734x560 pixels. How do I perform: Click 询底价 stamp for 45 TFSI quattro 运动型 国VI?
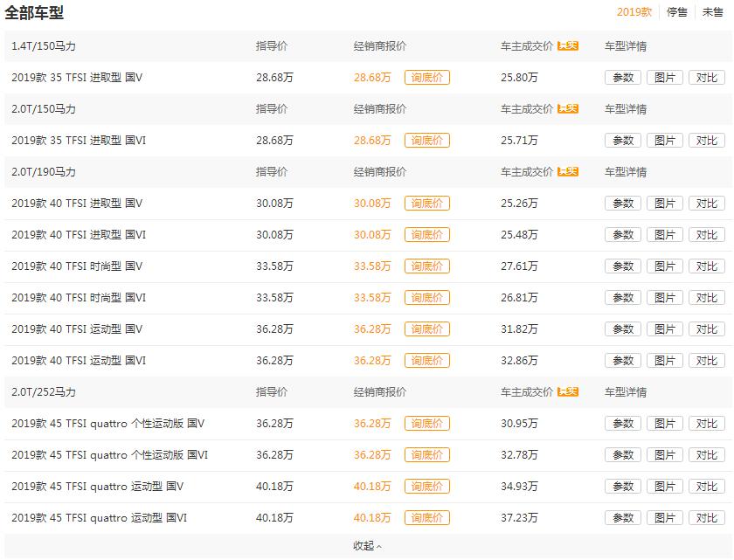coord(427,517)
